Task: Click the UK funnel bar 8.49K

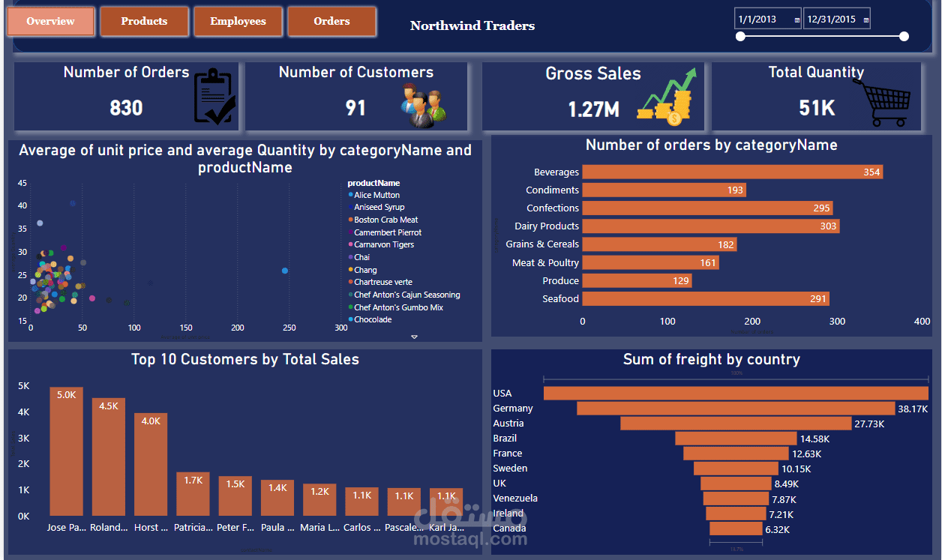Action: click(736, 484)
